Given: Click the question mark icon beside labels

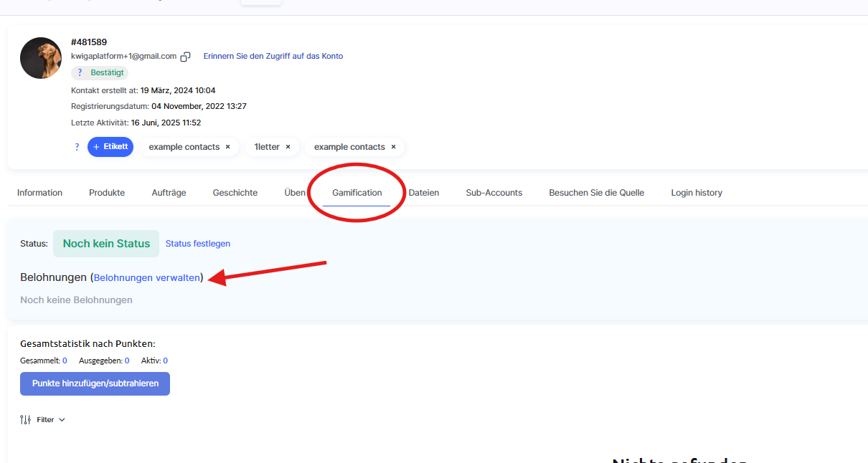Looking at the screenshot, I should click(x=77, y=147).
